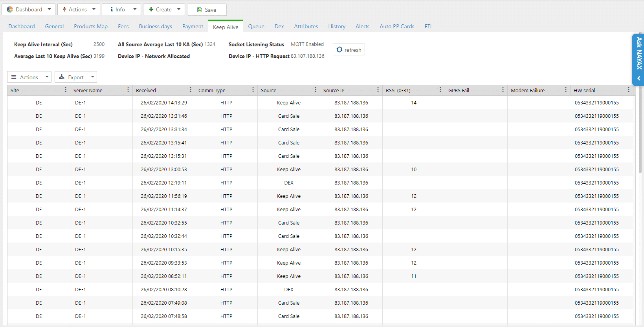Click the floppy disk Save icon

click(200, 10)
